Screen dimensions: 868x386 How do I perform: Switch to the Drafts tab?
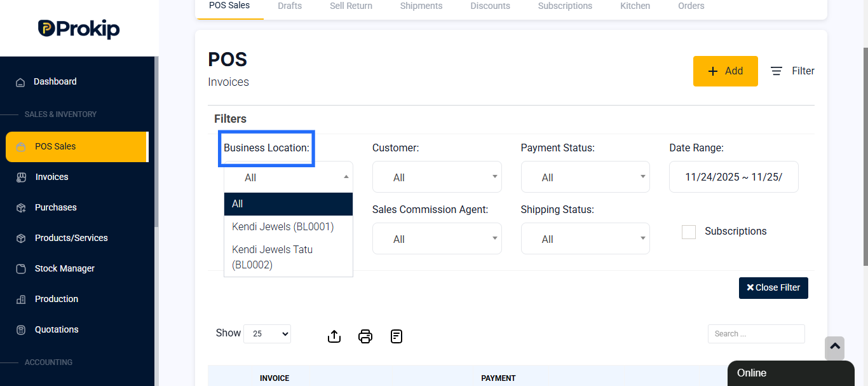click(x=290, y=6)
